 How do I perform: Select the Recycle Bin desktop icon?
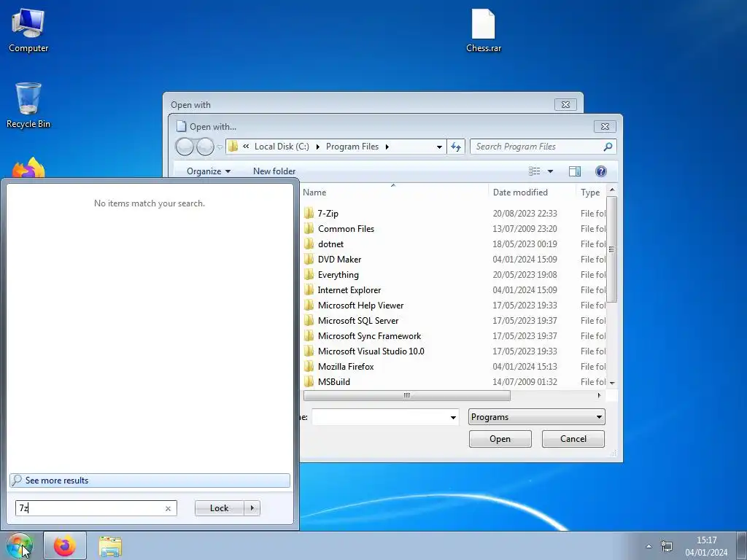(x=28, y=105)
